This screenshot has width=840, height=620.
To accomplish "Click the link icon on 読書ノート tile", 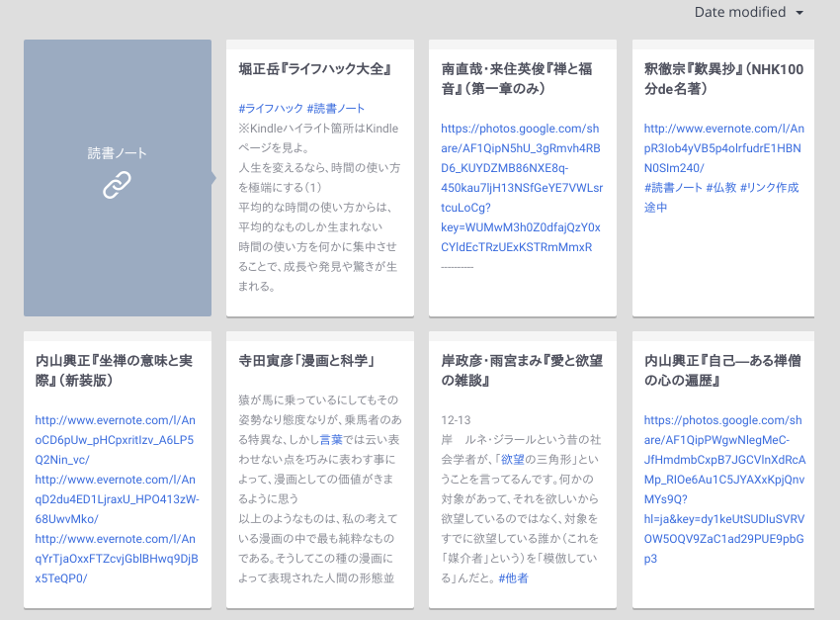I will 117,185.
